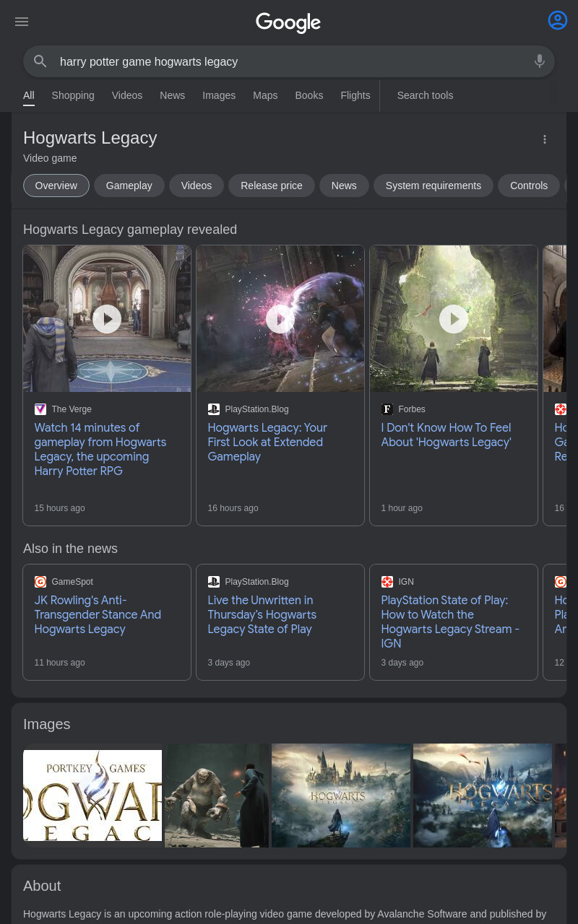Click the GameSpot source icon
Viewport: 578px width, 924px height.
coord(40,582)
